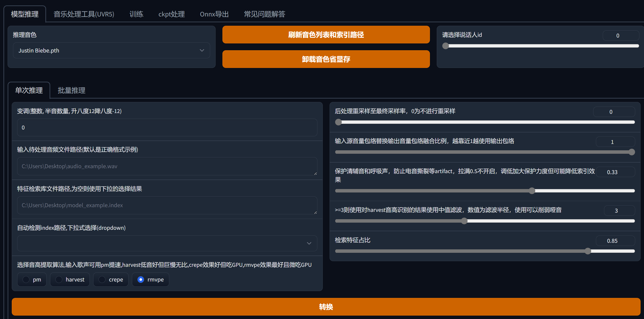Select the harvest pitch algorithm radio
The height and width of the screenshot is (319, 644).
pyautogui.click(x=70, y=280)
